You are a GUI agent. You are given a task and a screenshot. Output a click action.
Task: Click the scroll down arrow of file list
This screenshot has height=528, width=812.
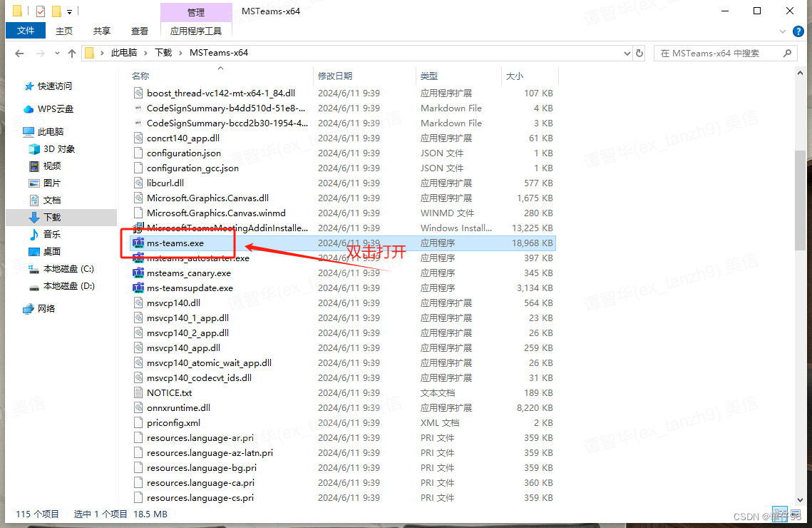(x=800, y=500)
